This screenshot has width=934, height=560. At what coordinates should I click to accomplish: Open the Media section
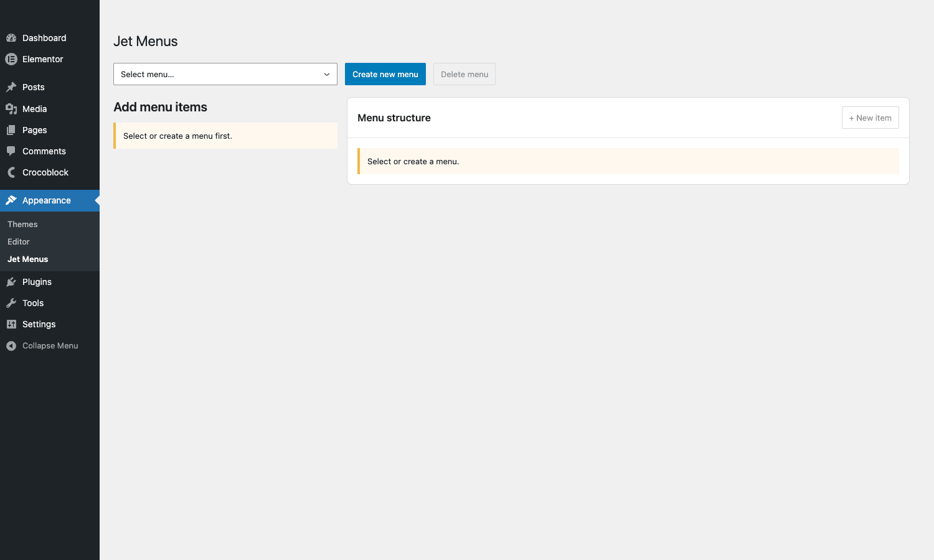(x=50, y=109)
